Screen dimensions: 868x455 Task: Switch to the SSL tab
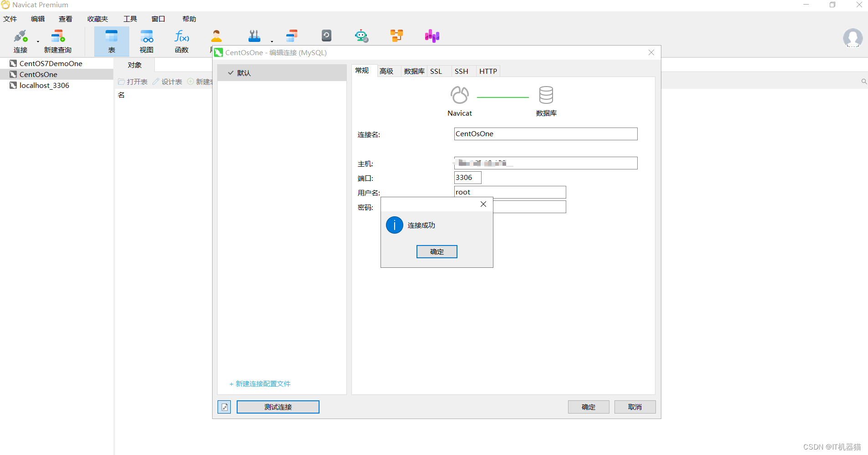(x=436, y=72)
